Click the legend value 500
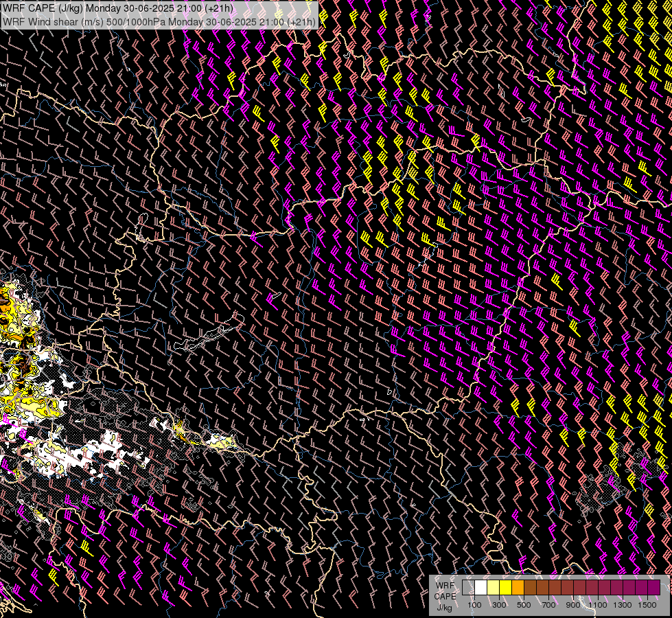 click(x=524, y=605)
